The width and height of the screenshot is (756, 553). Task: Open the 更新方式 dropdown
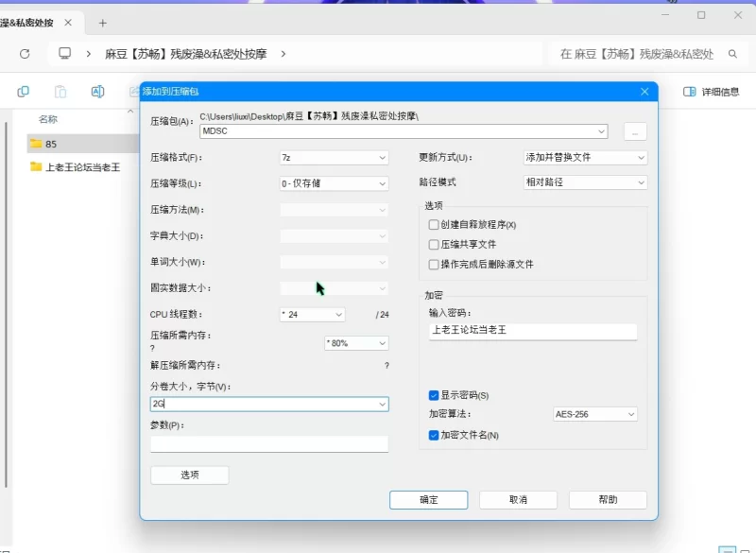(x=585, y=157)
